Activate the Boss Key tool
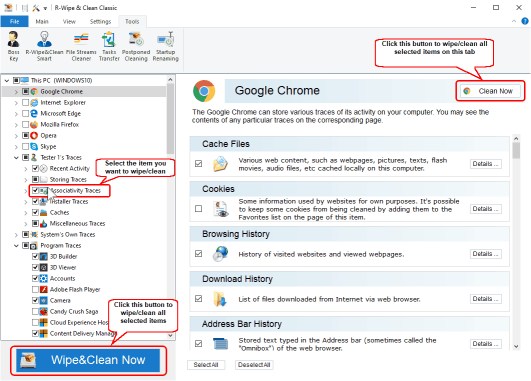This screenshot has height=381, width=531. coord(13,46)
